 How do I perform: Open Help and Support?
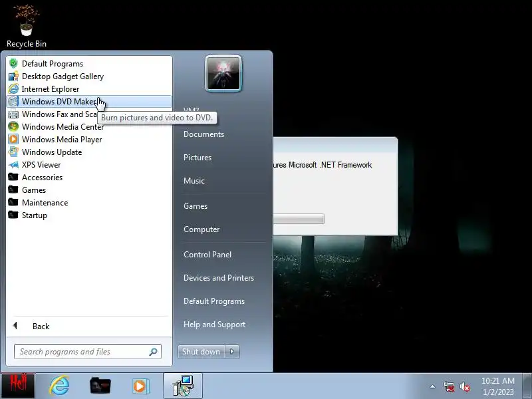(x=214, y=325)
